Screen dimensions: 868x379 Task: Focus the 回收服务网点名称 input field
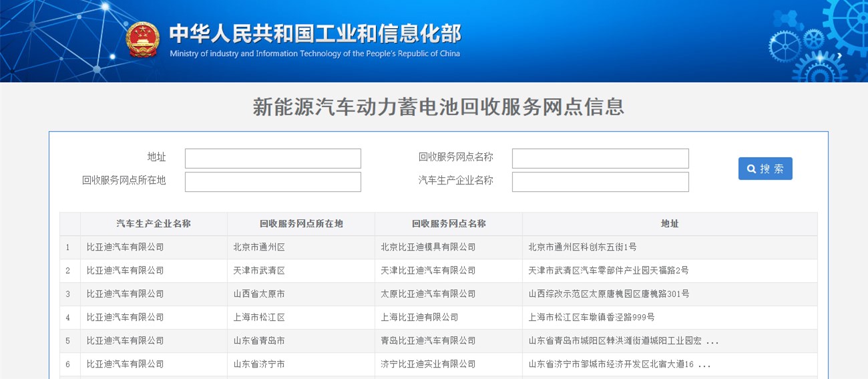(600, 158)
